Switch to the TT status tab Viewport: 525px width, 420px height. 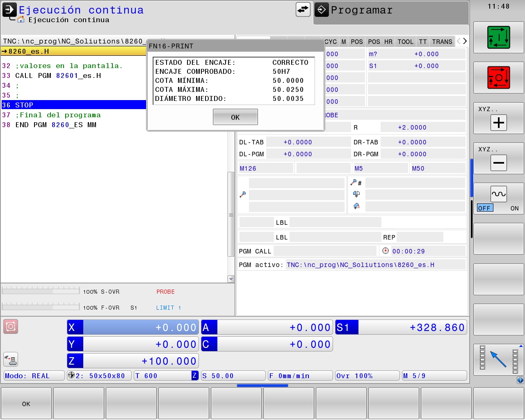pos(423,42)
